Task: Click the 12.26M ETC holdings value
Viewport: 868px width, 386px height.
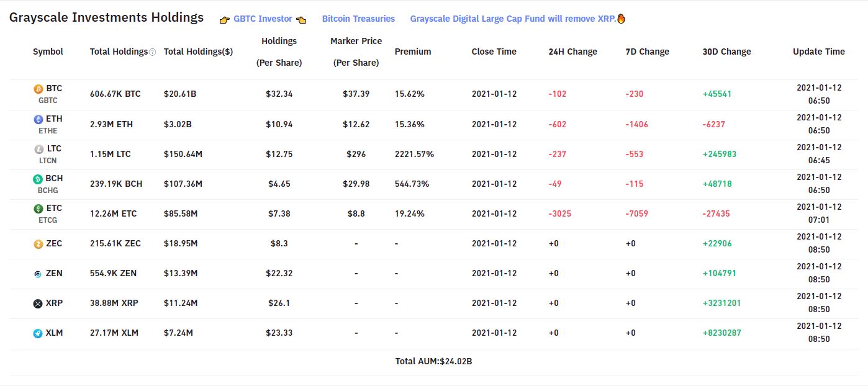Action: coord(113,213)
